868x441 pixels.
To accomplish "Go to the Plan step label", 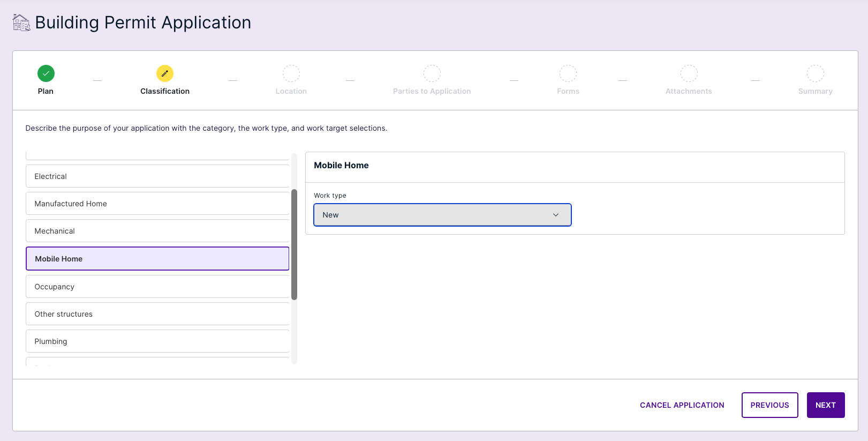I will [x=46, y=91].
